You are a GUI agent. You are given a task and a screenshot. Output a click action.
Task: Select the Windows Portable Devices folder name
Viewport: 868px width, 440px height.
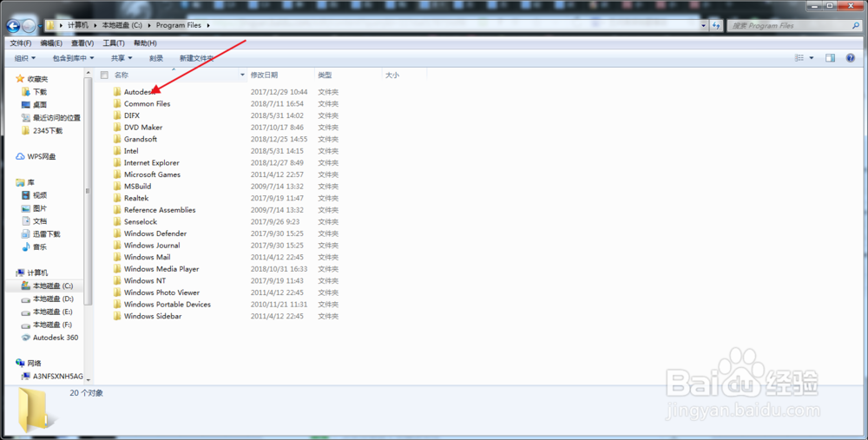[x=168, y=305]
